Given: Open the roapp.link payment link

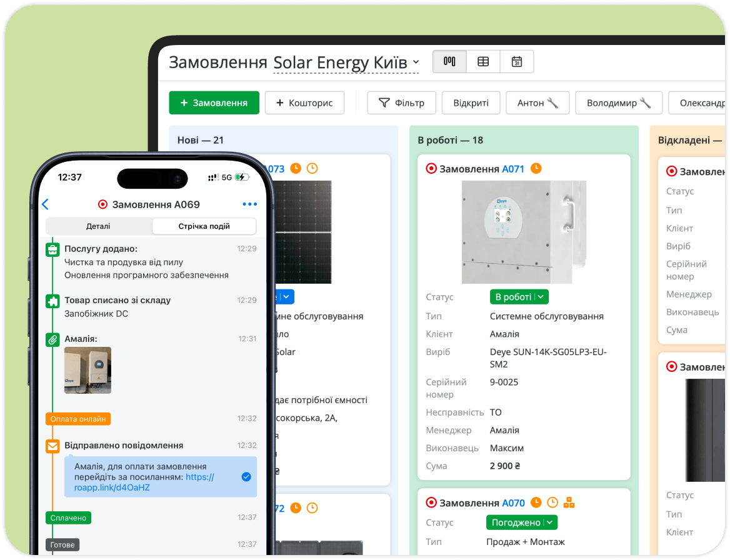Looking at the screenshot, I should pos(144,482).
